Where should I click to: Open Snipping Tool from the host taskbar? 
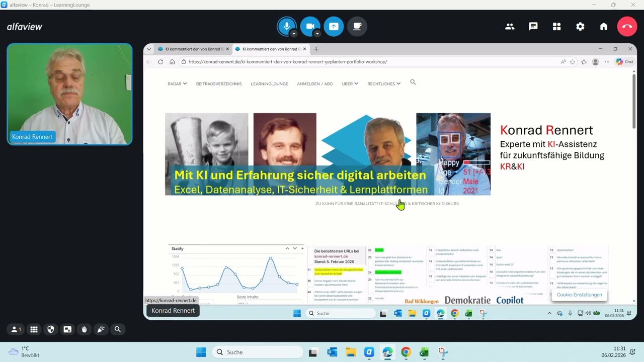coord(443,352)
